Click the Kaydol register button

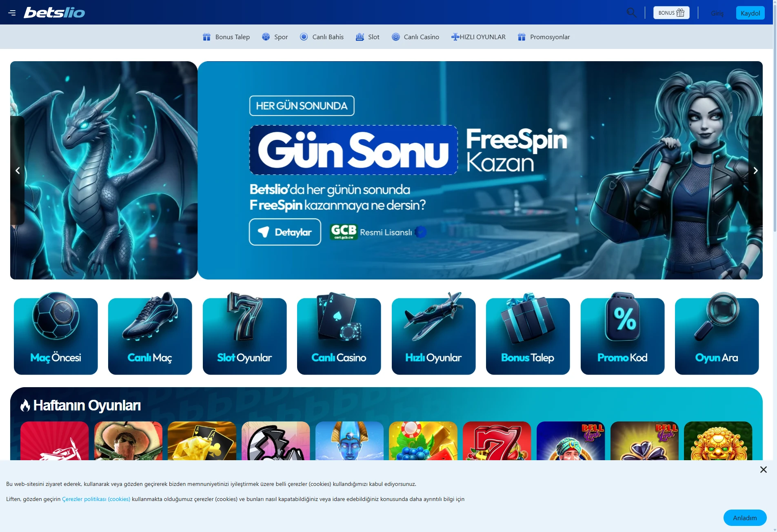click(x=750, y=13)
